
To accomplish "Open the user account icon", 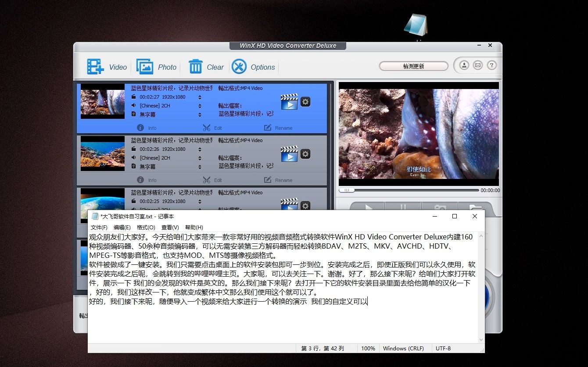I will 464,65.
